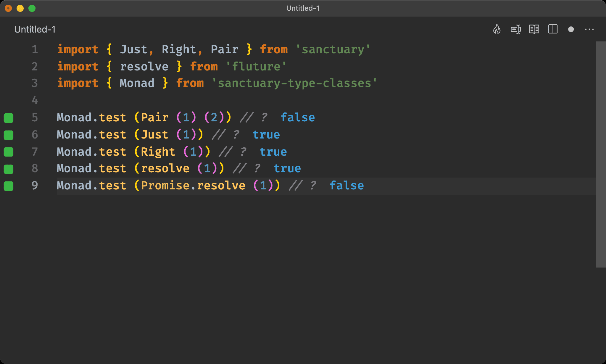The width and height of the screenshot is (606, 364).
Task: Click the import keyword on line 1
Action: point(78,49)
